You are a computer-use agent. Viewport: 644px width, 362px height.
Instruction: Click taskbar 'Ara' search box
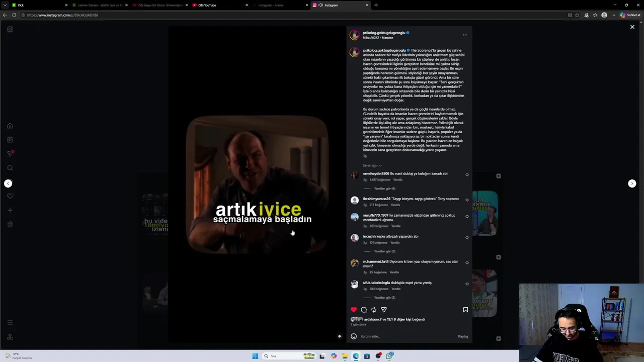point(289,356)
